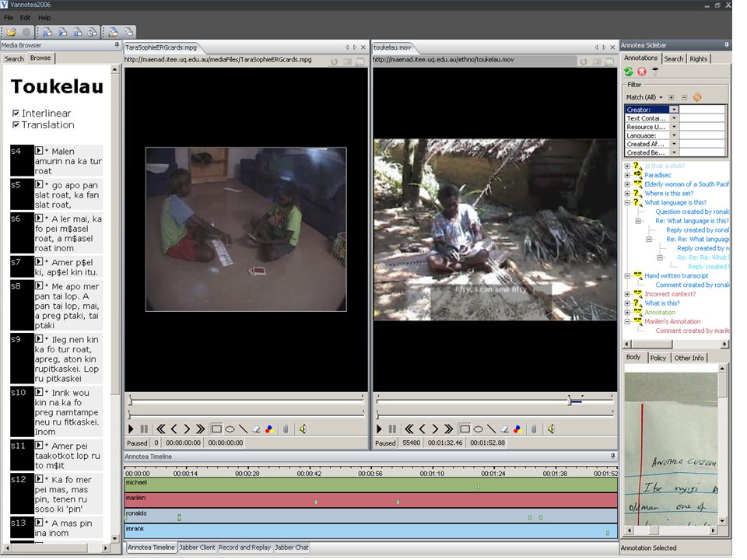This screenshot has width=747, height=560.
Task: Open the Edit menu
Action: [x=25, y=18]
